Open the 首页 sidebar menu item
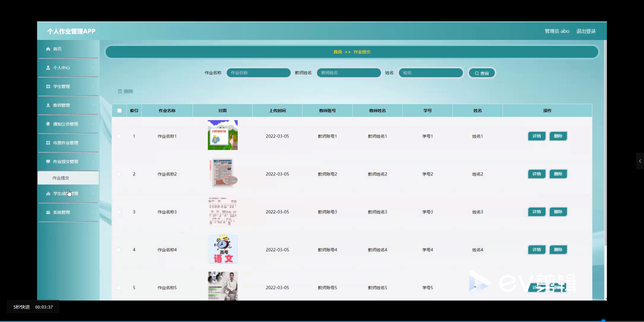Image resolution: width=644 pixels, height=322 pixels. click(x=68, y=49)
